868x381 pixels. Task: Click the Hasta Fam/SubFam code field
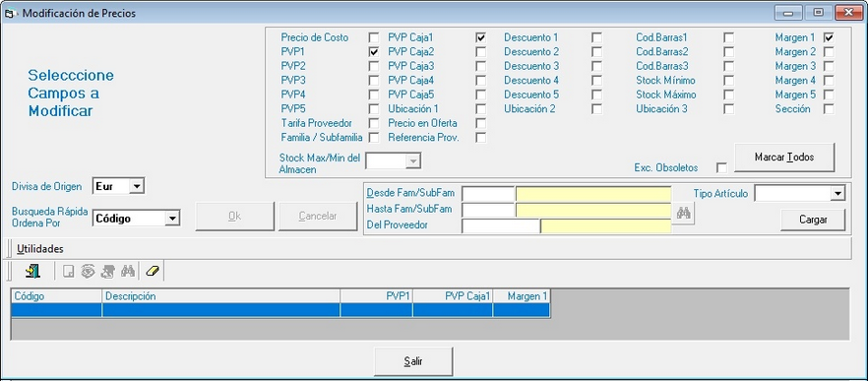tap(488, 210)
